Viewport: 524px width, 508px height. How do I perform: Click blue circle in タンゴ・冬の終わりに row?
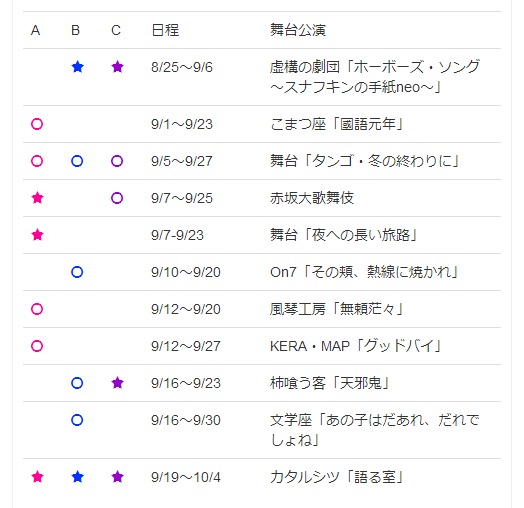coord(77,161)
